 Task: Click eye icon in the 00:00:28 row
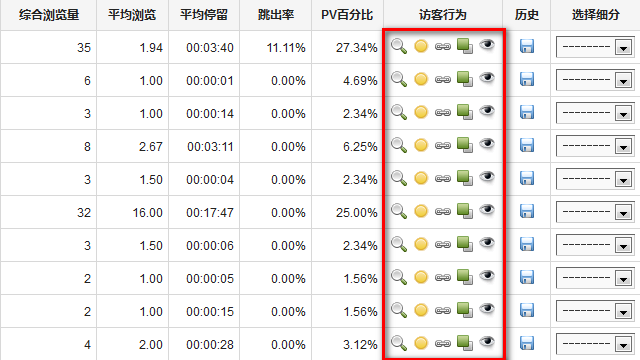point(487,341)
